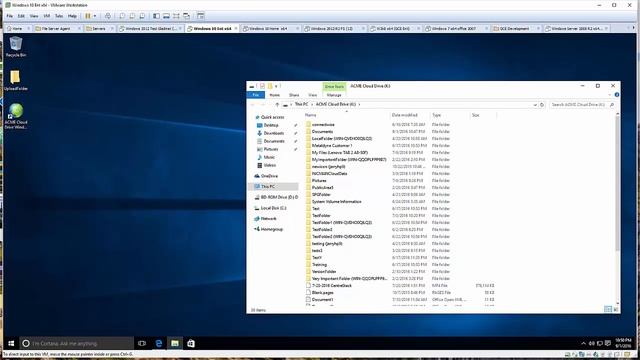Click the VMware pause/suspend toolbar button

pyautogui.click(x=88, y=16)
